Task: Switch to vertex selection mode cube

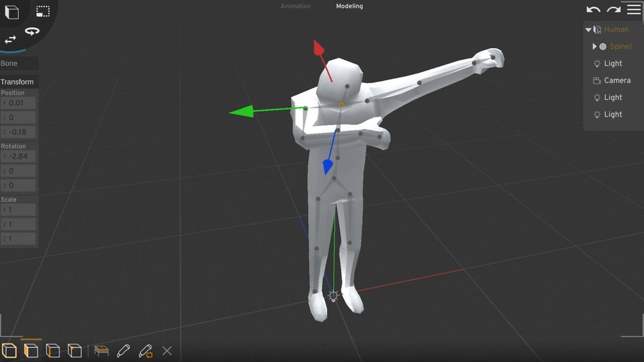Action: (74, 351)
